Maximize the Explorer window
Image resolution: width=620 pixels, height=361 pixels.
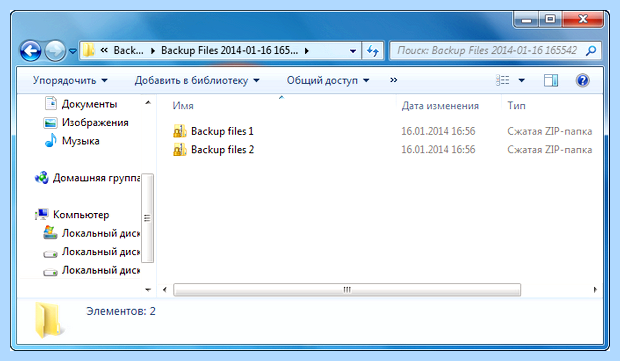point(550,19)
